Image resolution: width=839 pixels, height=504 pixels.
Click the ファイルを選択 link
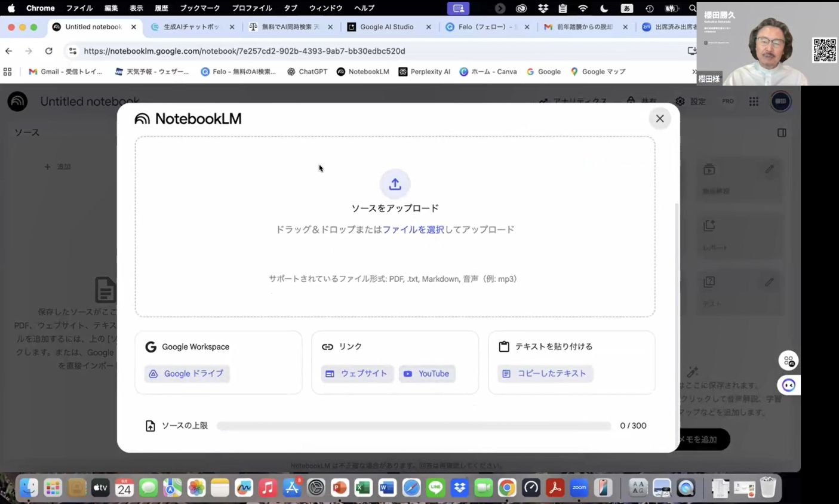coord(413,230)
